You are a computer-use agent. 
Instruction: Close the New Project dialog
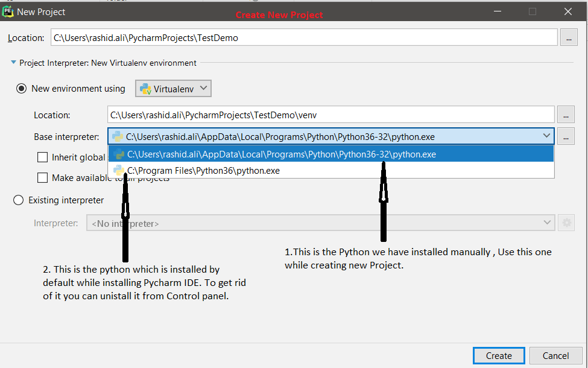567,11
